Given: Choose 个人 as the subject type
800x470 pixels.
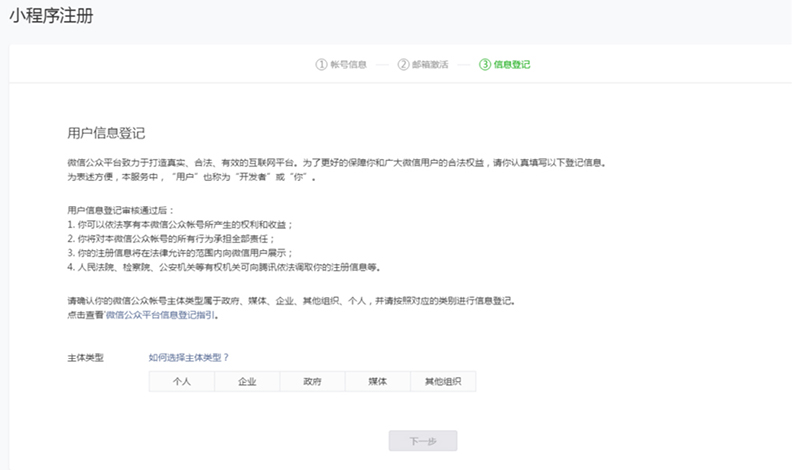Looking at the screenshot, I should click(181, 381).
